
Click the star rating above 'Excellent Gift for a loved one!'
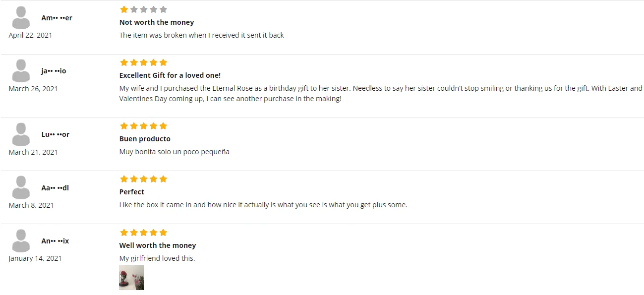[x=143, y=62]
